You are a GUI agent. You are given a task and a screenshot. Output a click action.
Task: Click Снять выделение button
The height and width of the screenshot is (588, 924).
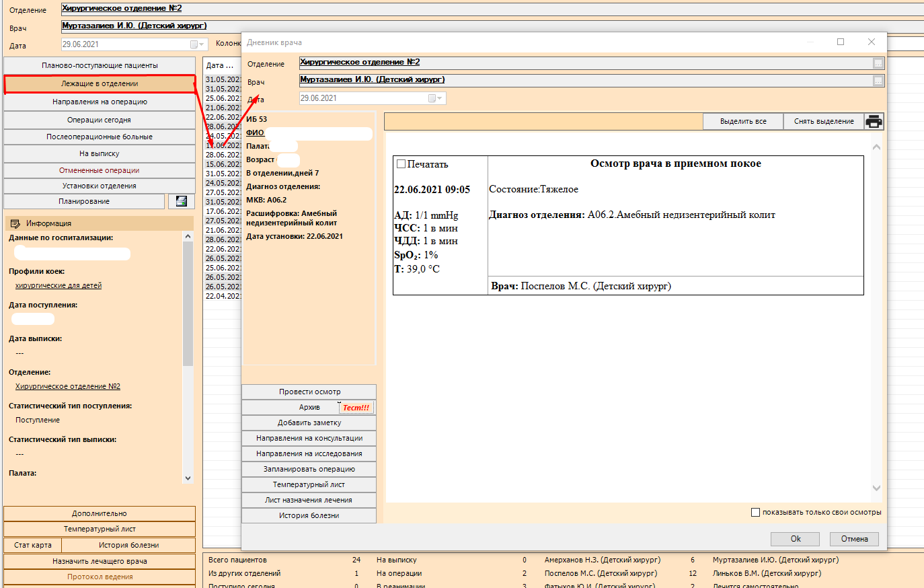(x=824, y=121)
